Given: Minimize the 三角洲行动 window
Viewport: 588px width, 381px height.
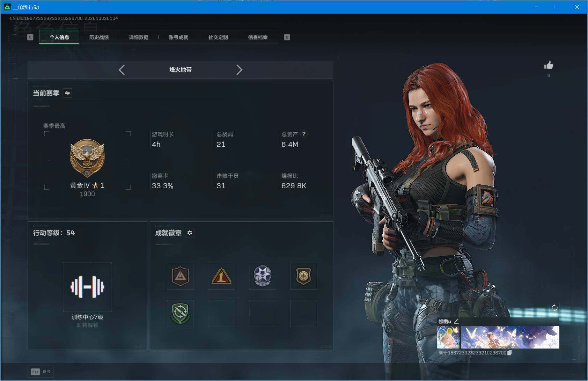Looking at the screenshot, I should coord(536,7).
